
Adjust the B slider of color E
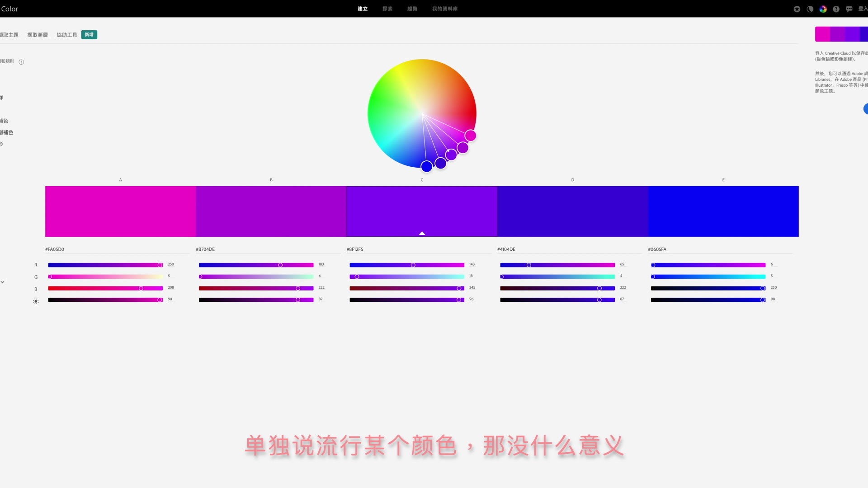click(708, 288)
